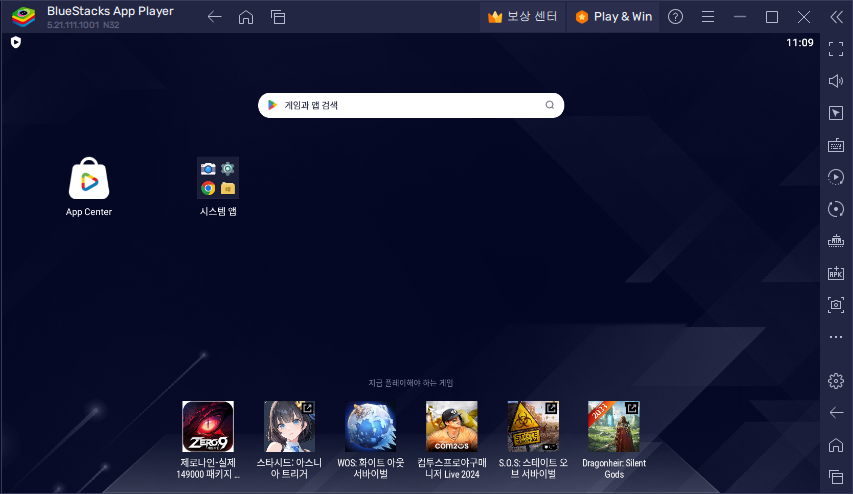The width and height of the screenshot is (853, 494).
Task: Click the volume speaker icon
Action: (836, 81)
